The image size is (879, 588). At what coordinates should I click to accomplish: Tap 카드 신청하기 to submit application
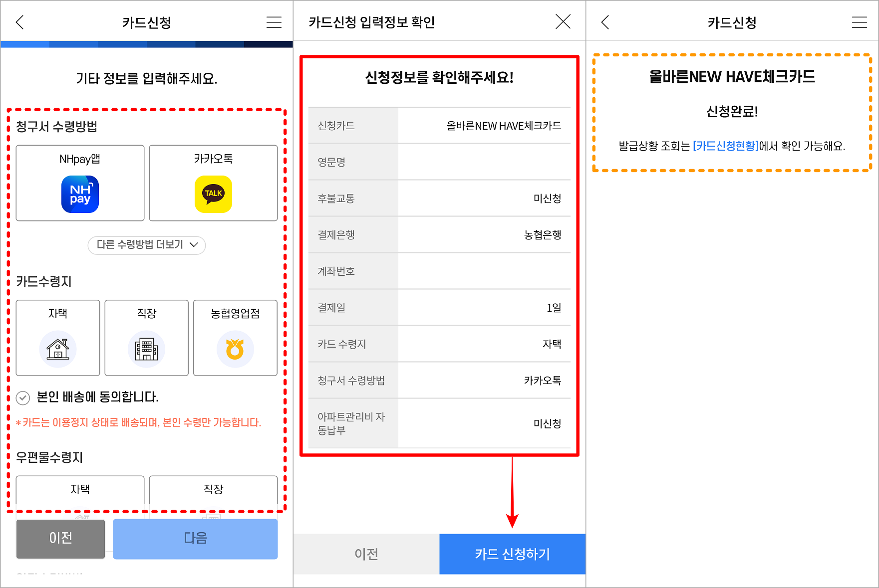512,554
